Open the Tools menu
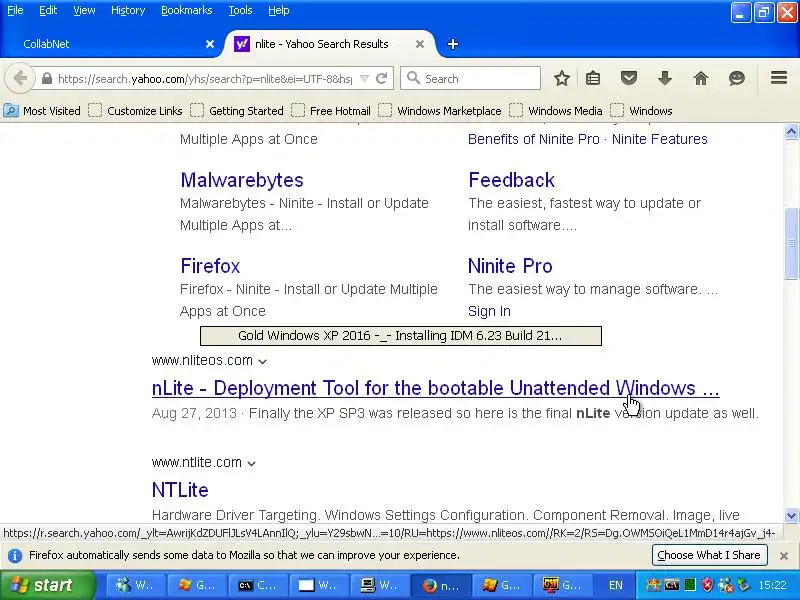 point(240,10)
